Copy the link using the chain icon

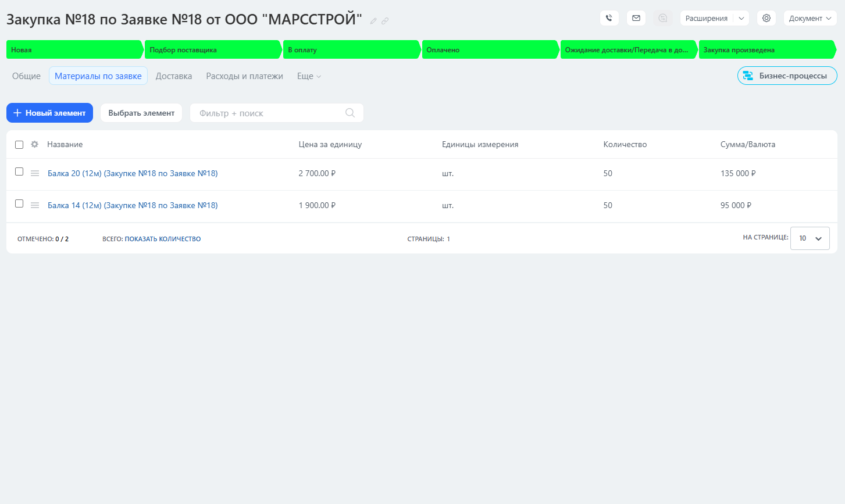(x=385, y=21)
